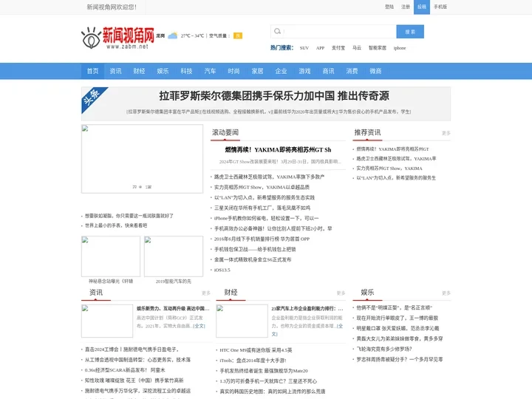Select hot search term iphone
The width and height of the screenshot is (532, 399).
point(400,48)
